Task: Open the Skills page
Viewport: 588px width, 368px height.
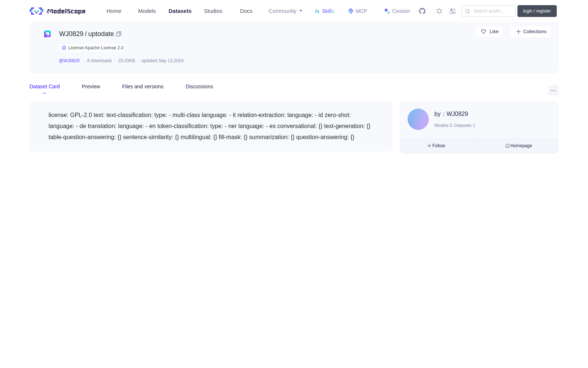Action: click(x=325, y=11)
